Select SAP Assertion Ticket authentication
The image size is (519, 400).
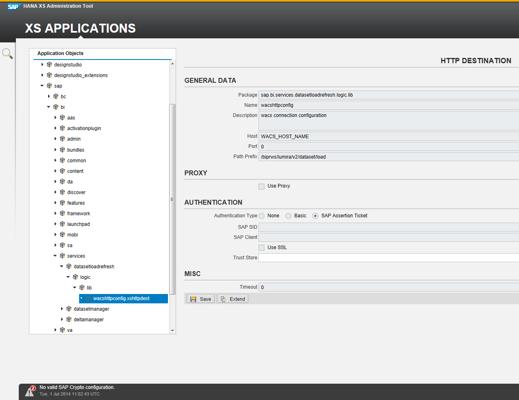click(x=315, y=216)
